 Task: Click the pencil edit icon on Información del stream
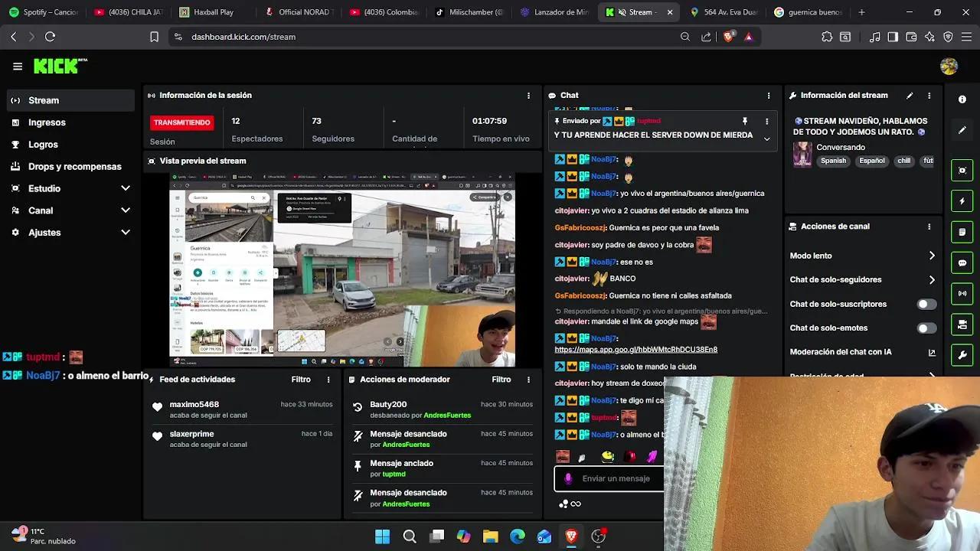910,95
